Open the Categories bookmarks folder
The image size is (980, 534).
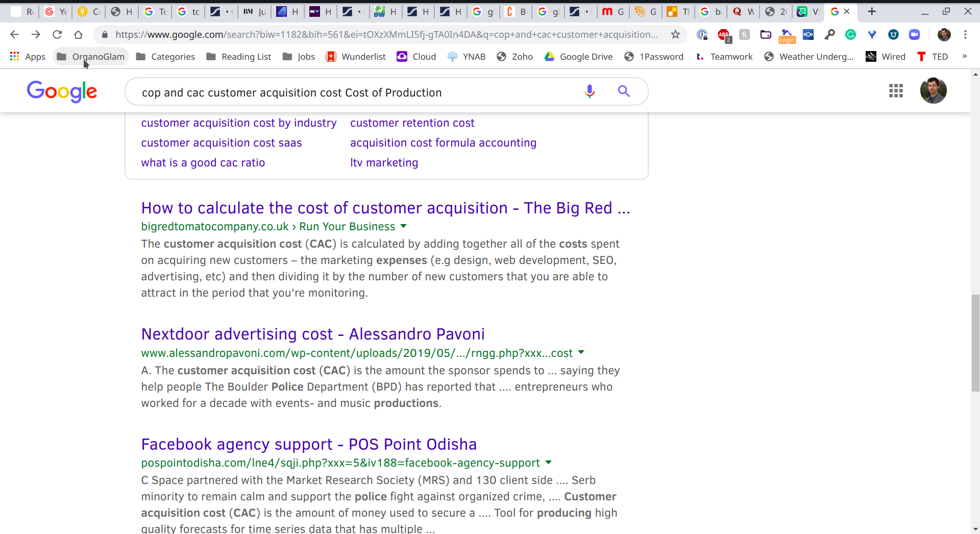coord(165,56)
